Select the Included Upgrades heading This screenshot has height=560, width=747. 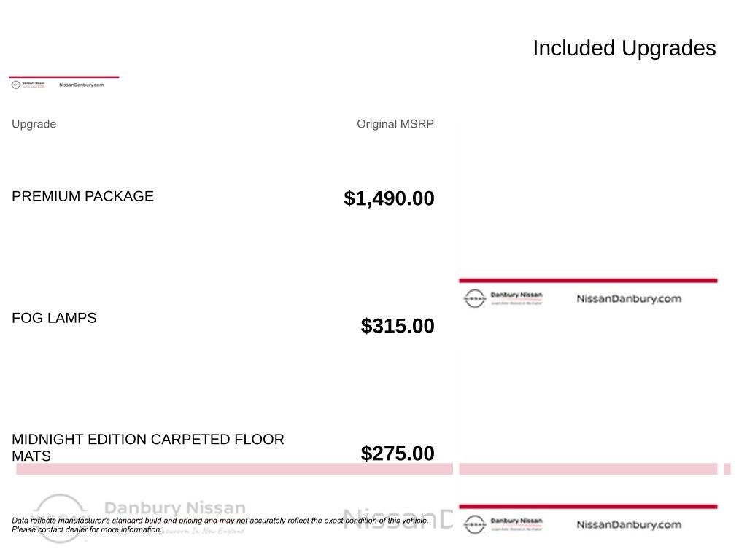tap(624, 48)
